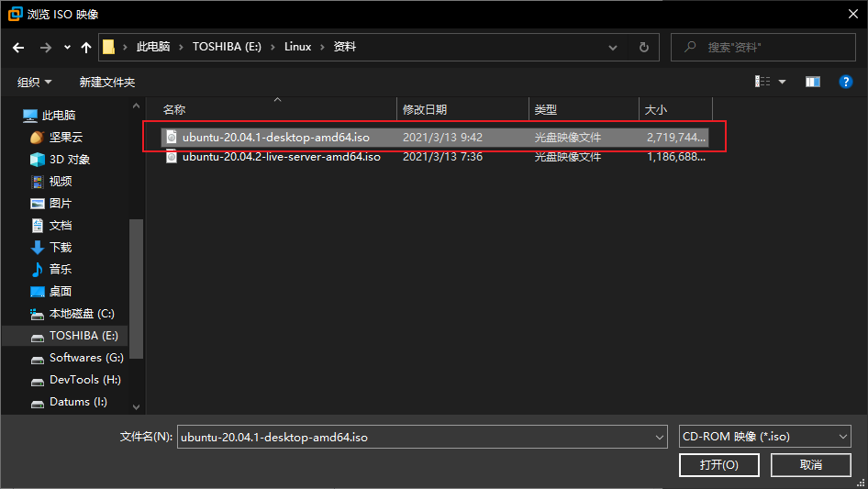
Task: Click the 2,719,744 size cell
Action: point(676,138)
